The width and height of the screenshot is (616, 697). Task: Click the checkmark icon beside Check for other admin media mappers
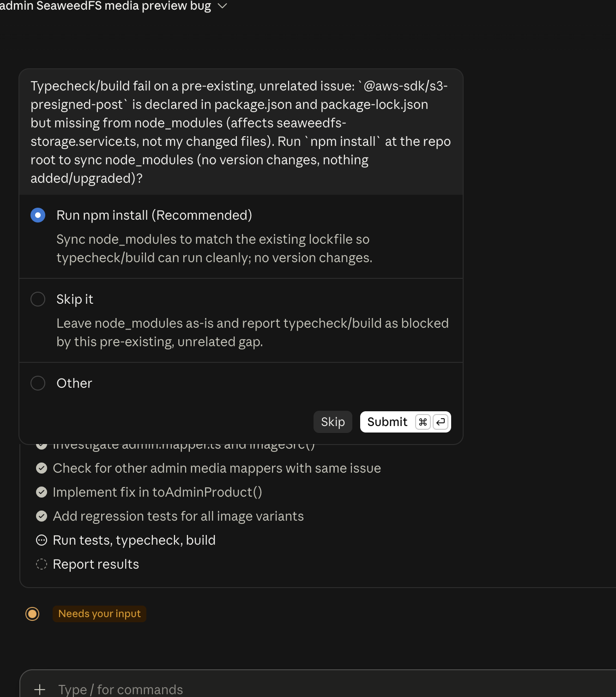42,468
